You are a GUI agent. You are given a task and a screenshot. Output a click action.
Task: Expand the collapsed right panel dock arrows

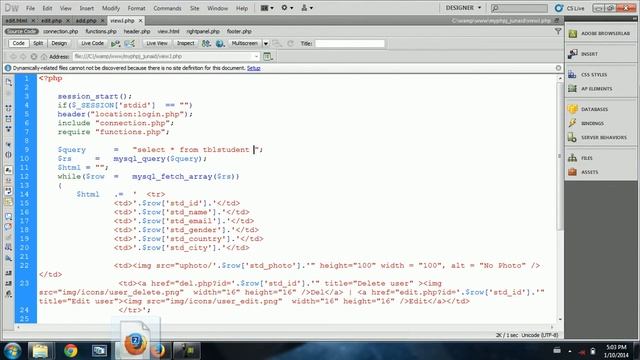point(634,18)
